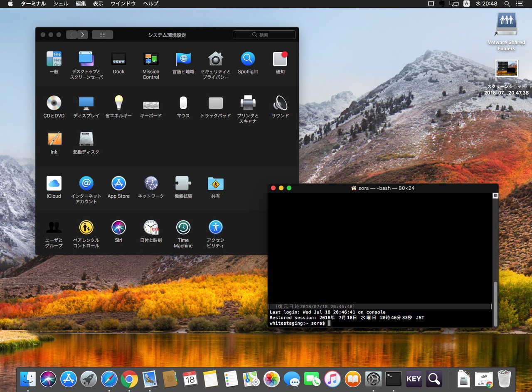Open the ウインドウ menu in menu bar
The image size is (532, 392).
coord(123,3)
